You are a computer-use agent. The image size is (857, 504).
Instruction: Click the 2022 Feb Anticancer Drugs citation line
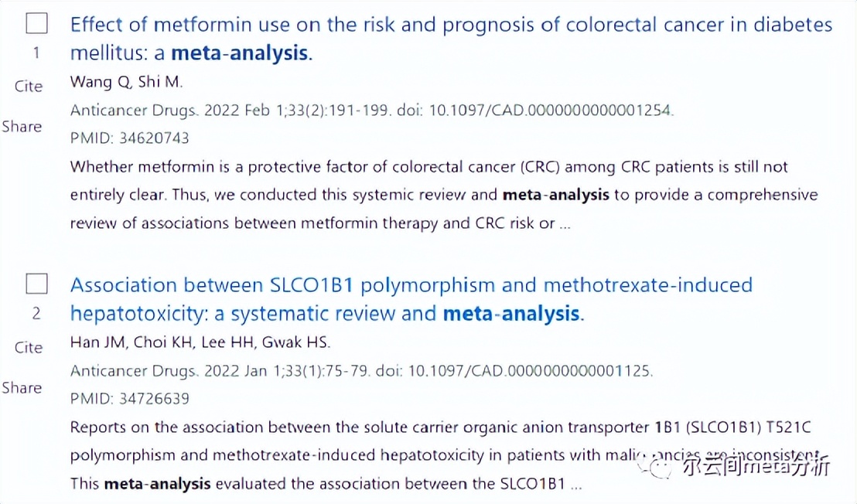372,111
